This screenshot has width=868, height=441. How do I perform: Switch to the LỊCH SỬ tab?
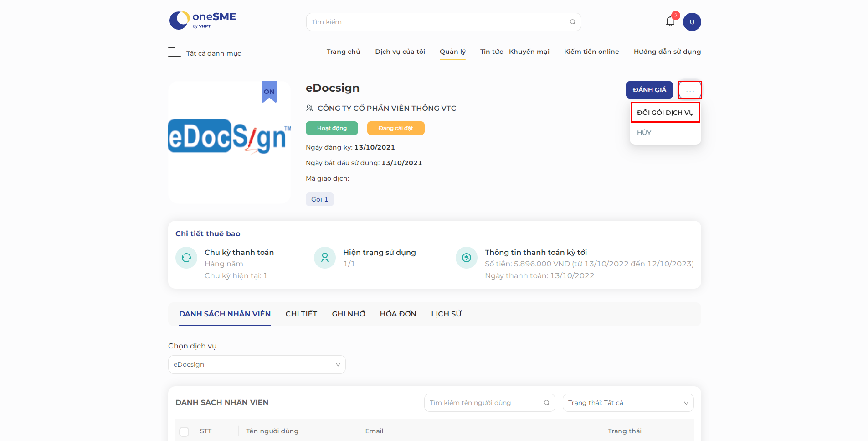[447, 314]
